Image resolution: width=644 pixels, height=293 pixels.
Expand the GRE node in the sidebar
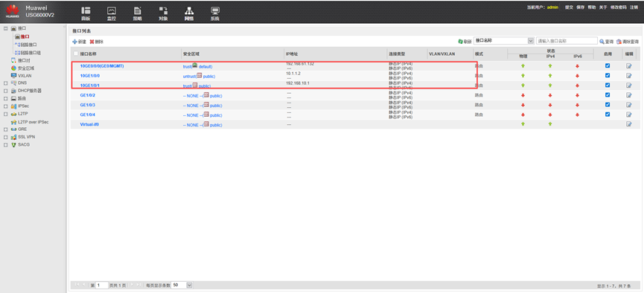tap(6, 129)
